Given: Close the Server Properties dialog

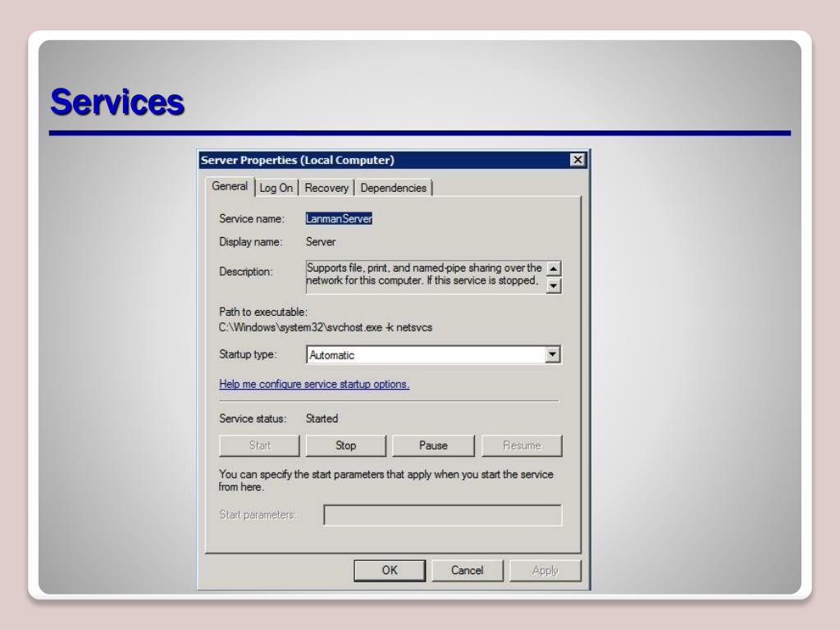Looking at the screenshot, I should [x=577, y=160].
